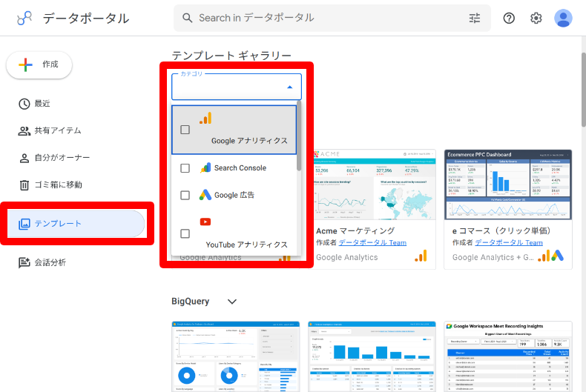
Task: Expand the BigQuery section chevron
Action: [x=232, y=302]
